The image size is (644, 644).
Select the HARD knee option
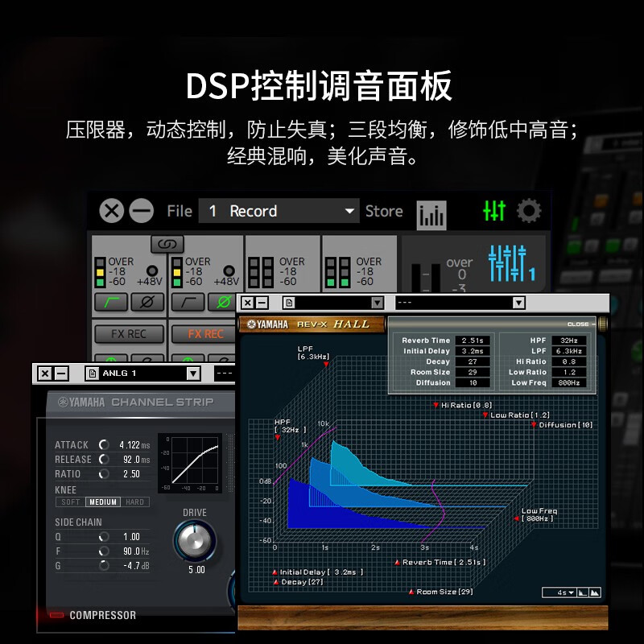134,502
